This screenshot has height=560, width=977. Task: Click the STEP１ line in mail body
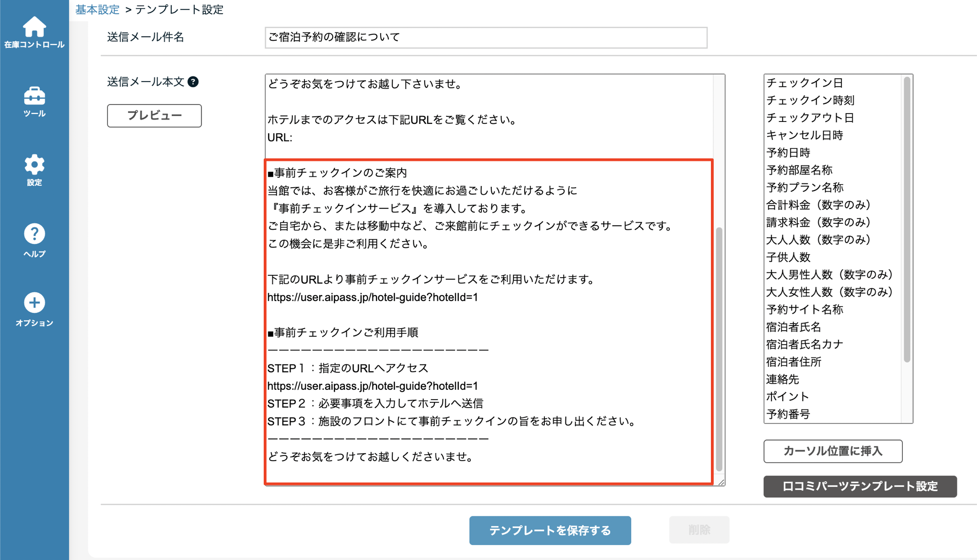pyautogui.click(x=348, y=368)
